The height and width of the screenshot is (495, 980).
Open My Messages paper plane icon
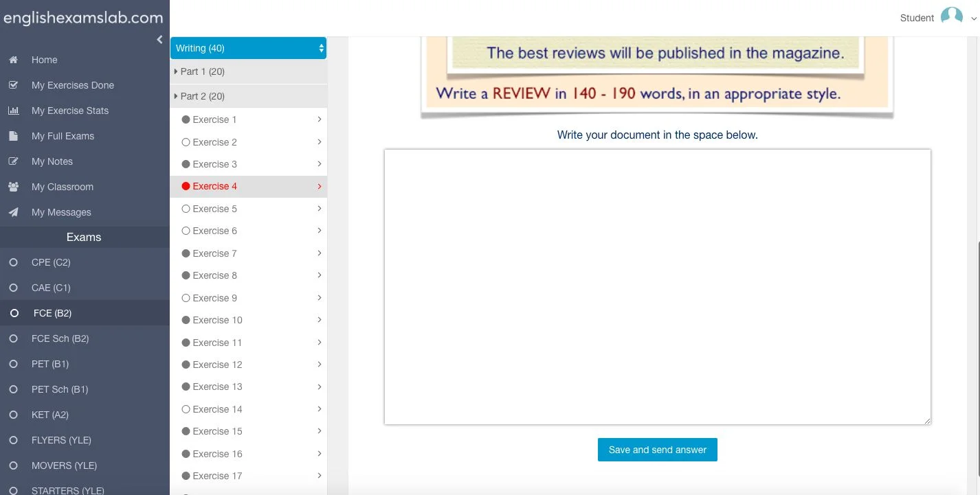coord(13,212)
